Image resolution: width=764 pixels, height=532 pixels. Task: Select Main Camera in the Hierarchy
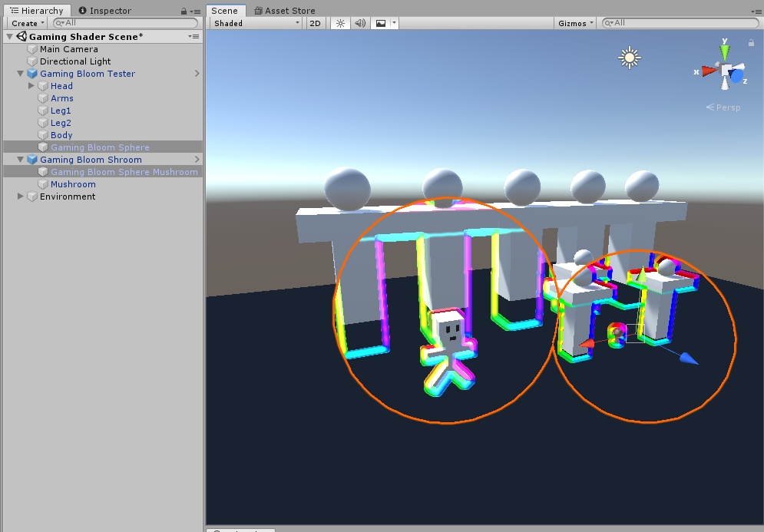point(69,48)
